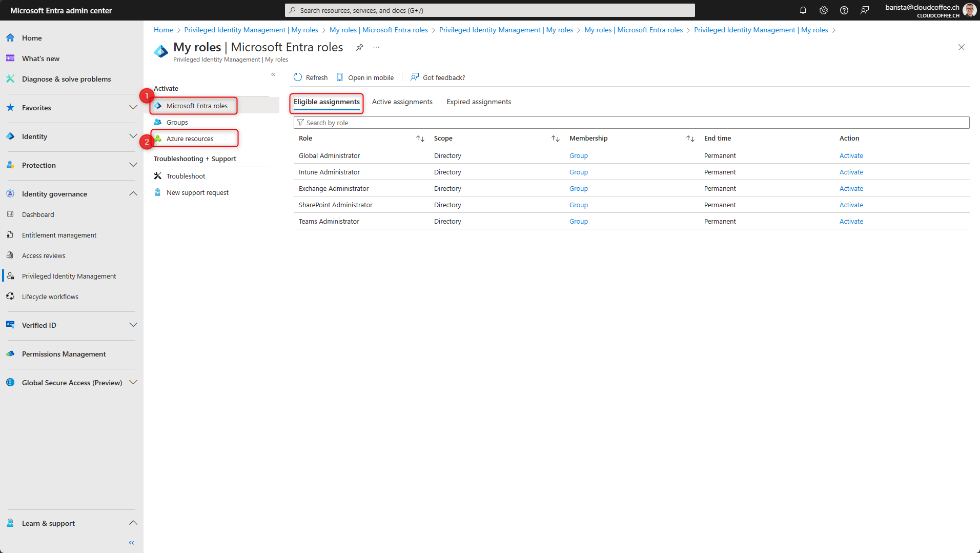Collapse the Activate side menu

273,74
